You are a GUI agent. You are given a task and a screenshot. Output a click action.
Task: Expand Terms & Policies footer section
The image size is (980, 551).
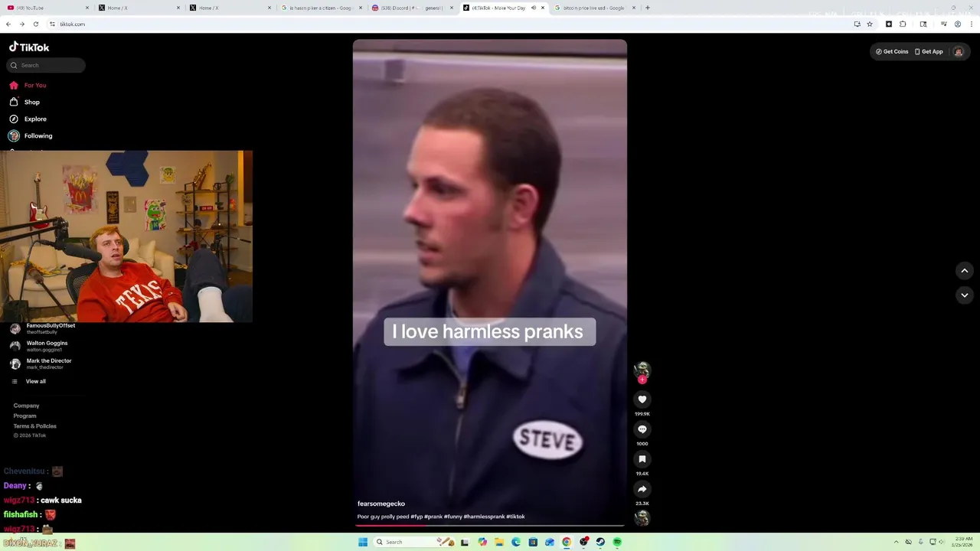click(34, 425)
